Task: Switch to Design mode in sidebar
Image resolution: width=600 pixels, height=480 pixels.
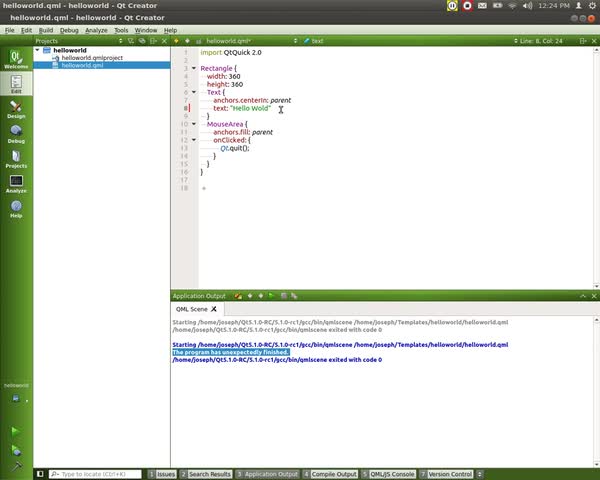Action: click(16, 108)
